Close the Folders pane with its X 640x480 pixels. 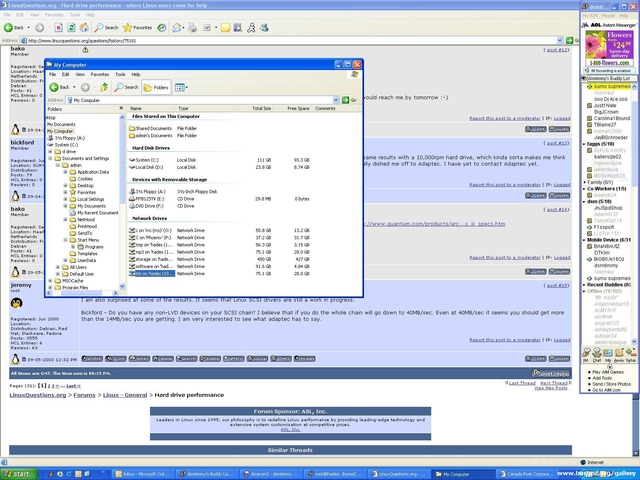tap(121, 108)
